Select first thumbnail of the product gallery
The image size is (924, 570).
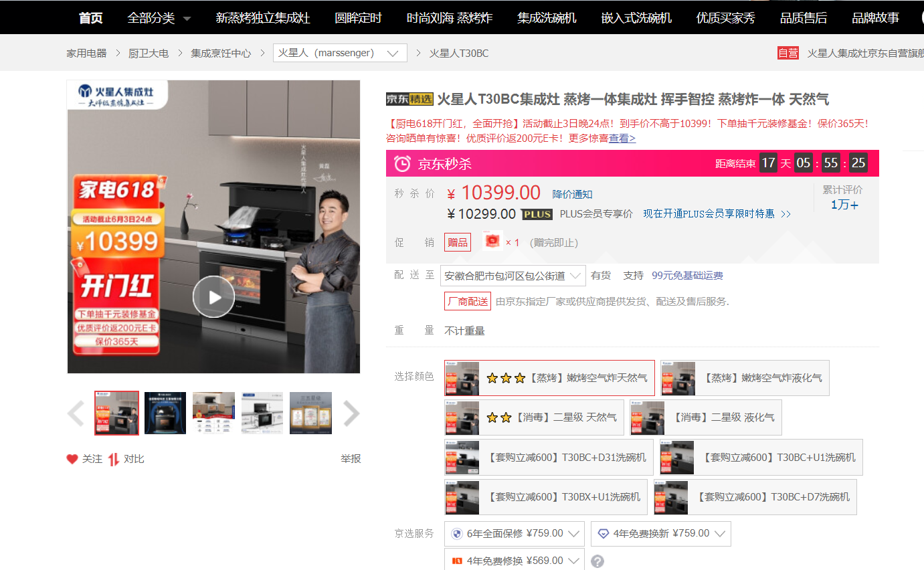(x=117, y=413)
